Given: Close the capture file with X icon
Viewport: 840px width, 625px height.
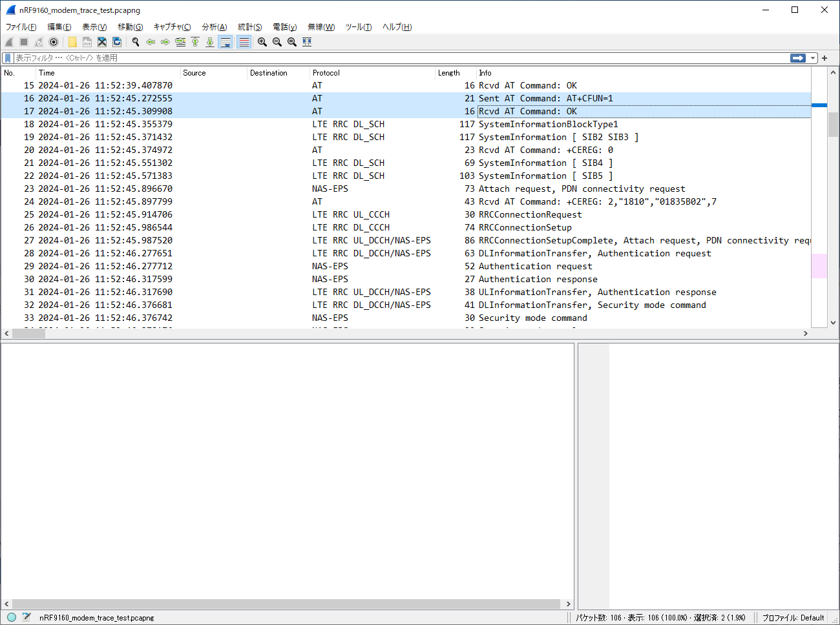Looking at the screenshot, I should [102, 42].
